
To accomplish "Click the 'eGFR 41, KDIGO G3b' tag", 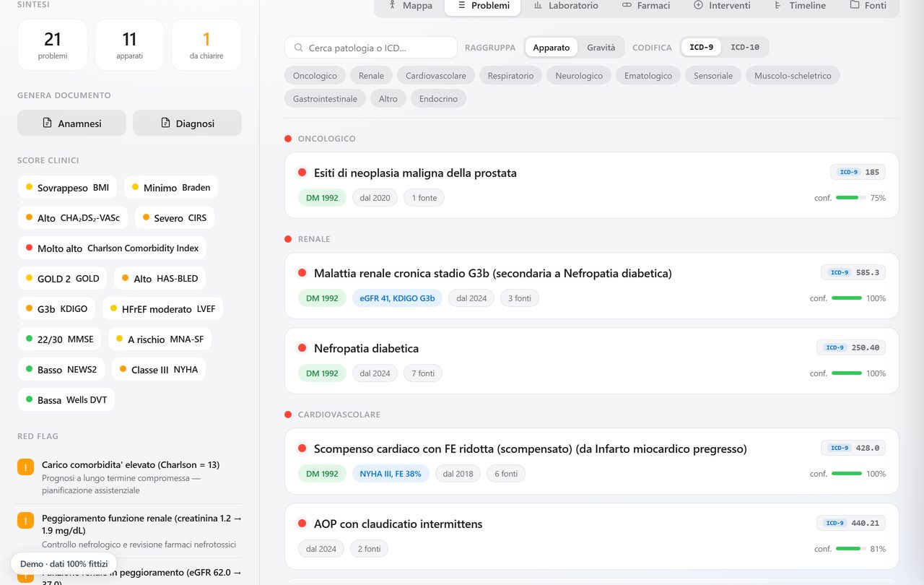I will [397, 298].
